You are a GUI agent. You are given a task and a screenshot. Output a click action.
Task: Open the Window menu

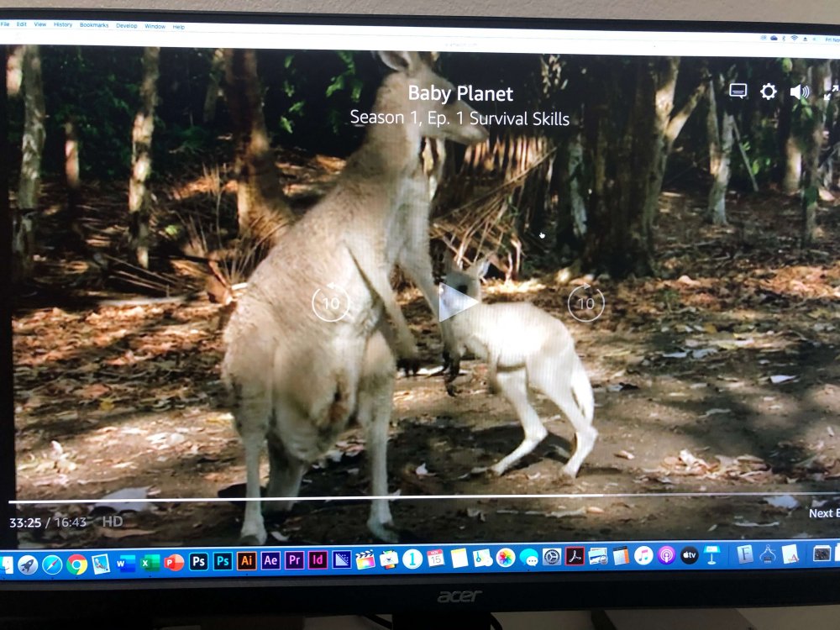(x=155, y=26)
